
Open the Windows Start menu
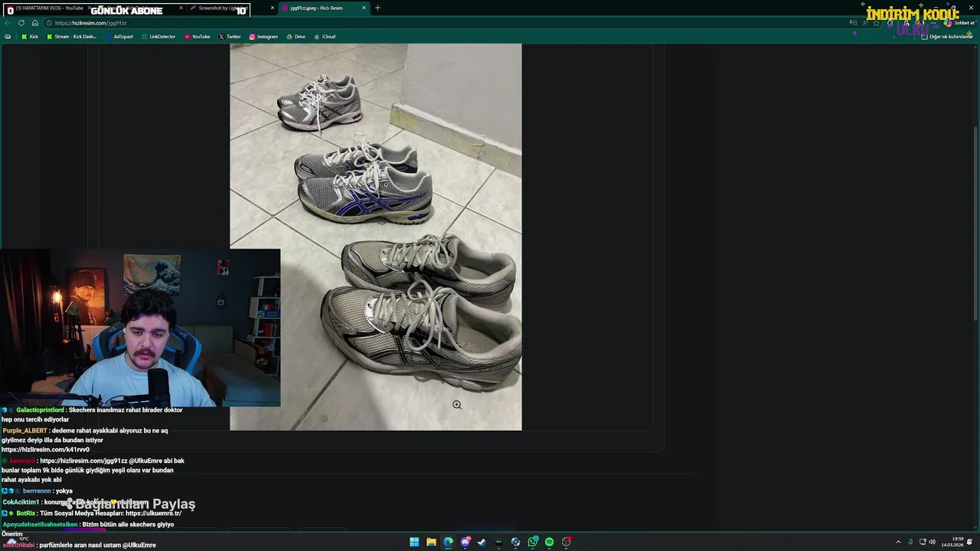click(x=414, y=542)
